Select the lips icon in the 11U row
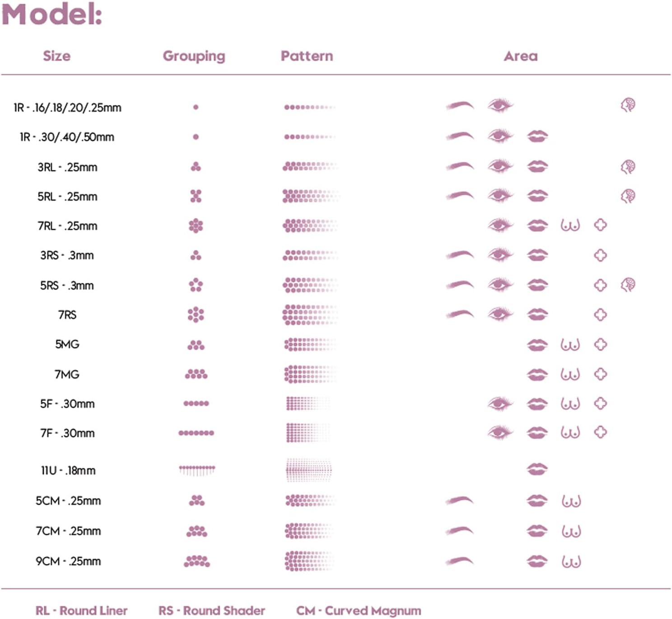The image size is (672, 619). 537,469
